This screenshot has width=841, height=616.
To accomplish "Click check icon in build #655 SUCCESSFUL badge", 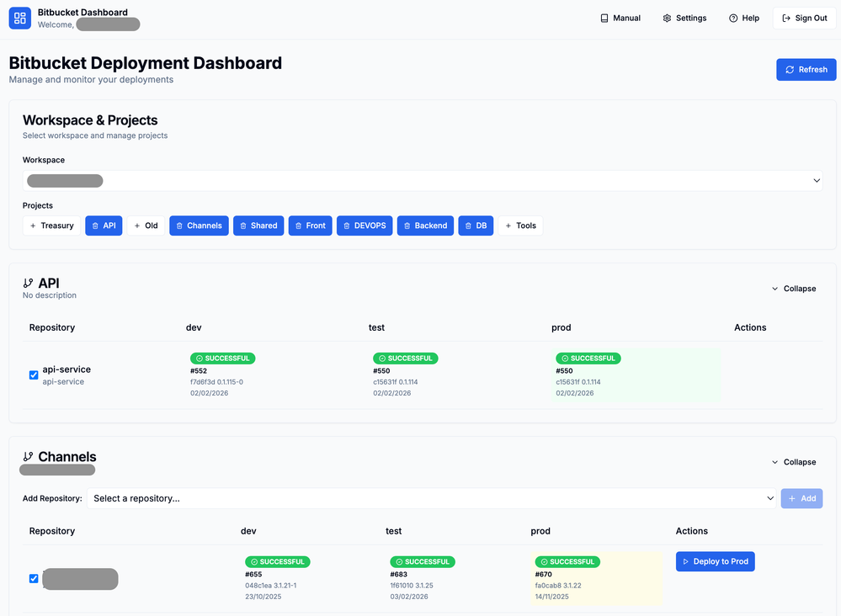I will [x=253, y=562].
